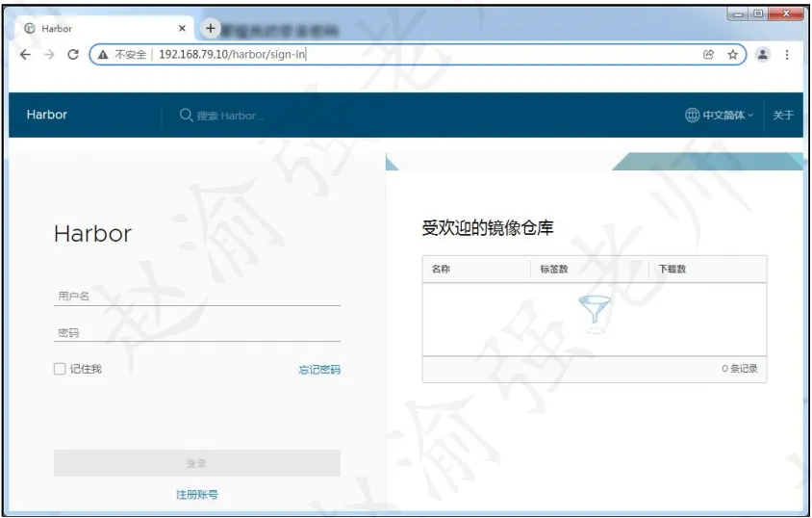This screenshot has width=812, height=518.
Task: Tick the 记住我 remember me checkbox
Action: pyautogui.click(x=60, y=369)
